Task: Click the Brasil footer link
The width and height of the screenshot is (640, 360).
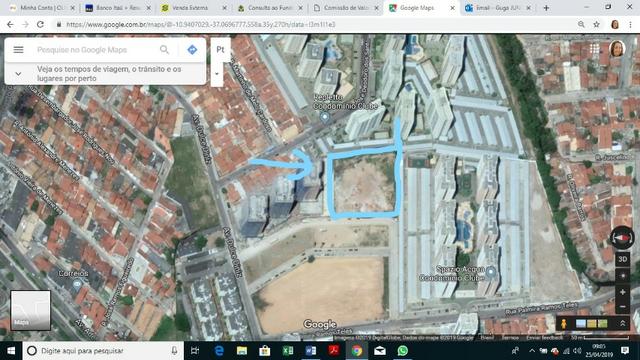Action: pos(487,338)
